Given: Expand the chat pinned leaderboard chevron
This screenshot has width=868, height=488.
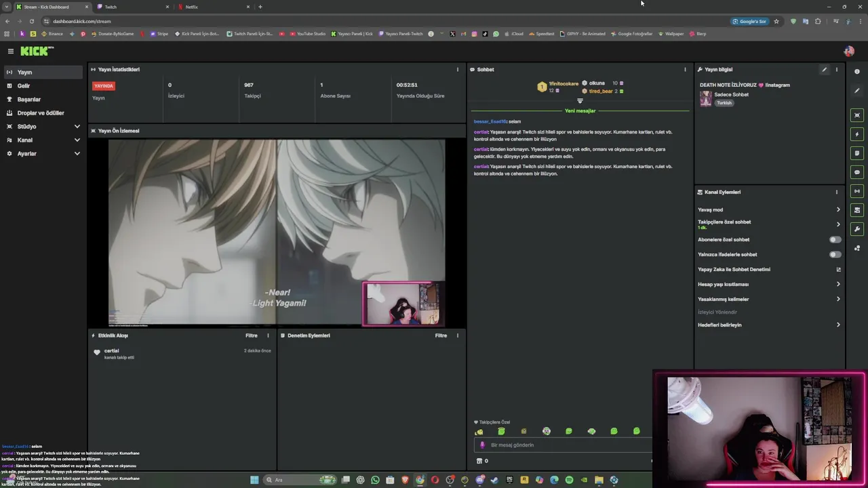Looking at the screenshot, I should point(580,101).
